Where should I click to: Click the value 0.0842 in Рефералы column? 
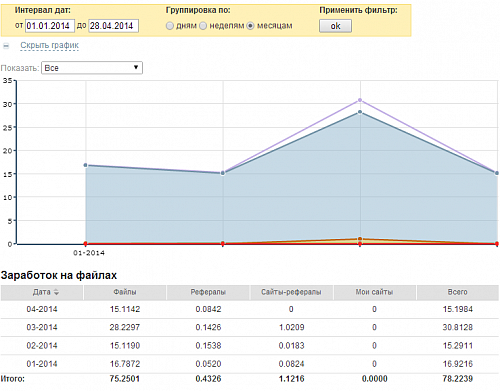coord(208,309)
